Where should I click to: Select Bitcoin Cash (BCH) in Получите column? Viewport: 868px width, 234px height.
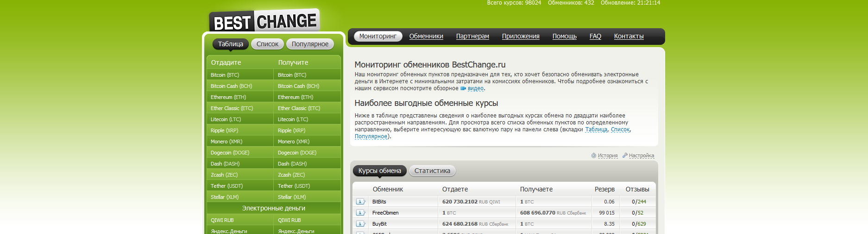pyautogui.click(x=307, y=86)
